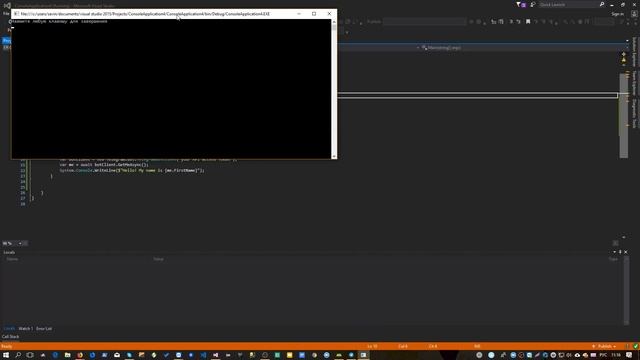Click the Solution Explorer side tab
The width and height of the screenshot is (640, 360).
pyautogui.click(x=634, y=51)
